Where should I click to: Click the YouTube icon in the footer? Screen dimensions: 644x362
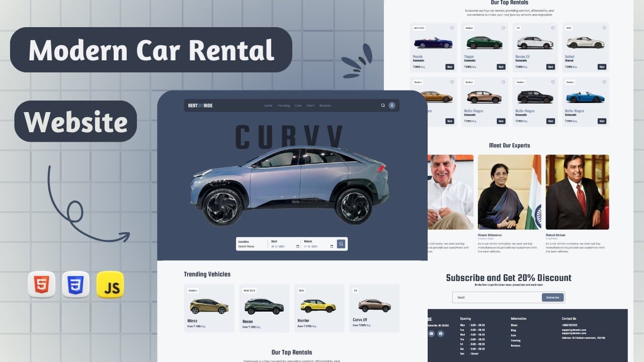[431, 333]
